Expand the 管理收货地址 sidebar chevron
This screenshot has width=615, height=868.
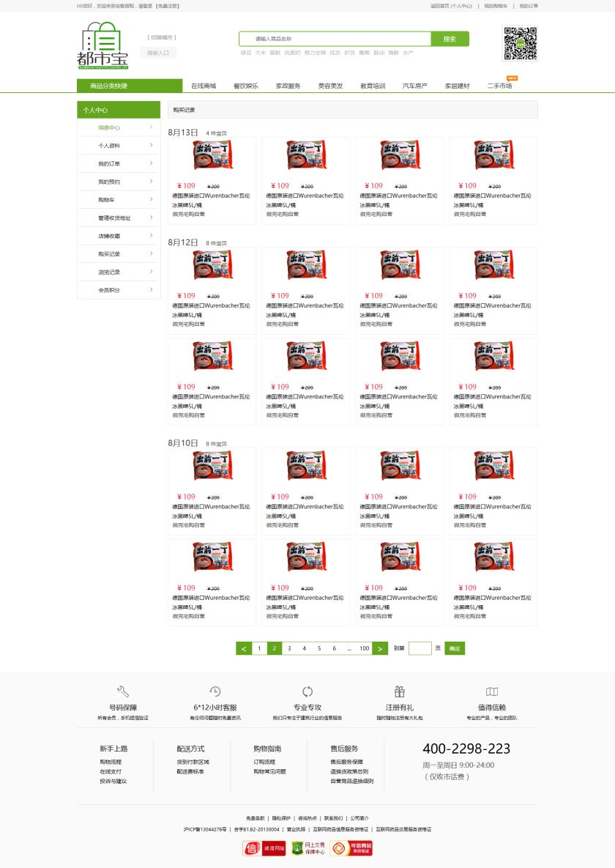point(151,218)
